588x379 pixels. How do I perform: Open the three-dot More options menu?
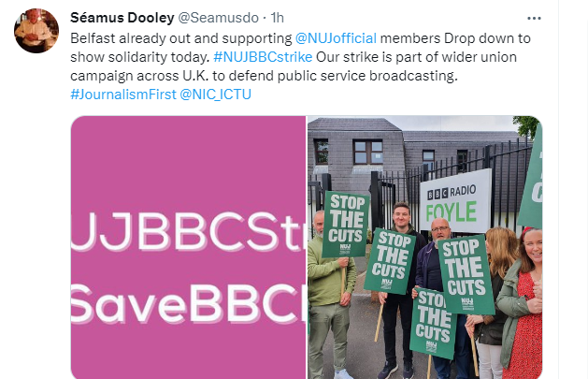click(534, 18)
